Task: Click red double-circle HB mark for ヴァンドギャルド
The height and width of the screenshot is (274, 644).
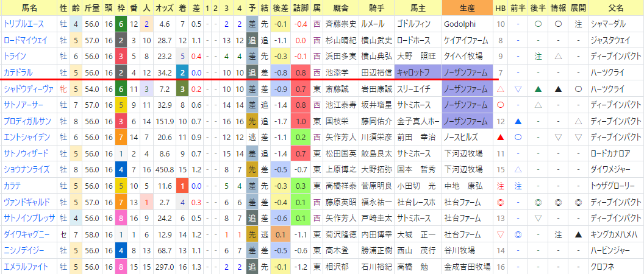Action: click(x=500, y=202)
